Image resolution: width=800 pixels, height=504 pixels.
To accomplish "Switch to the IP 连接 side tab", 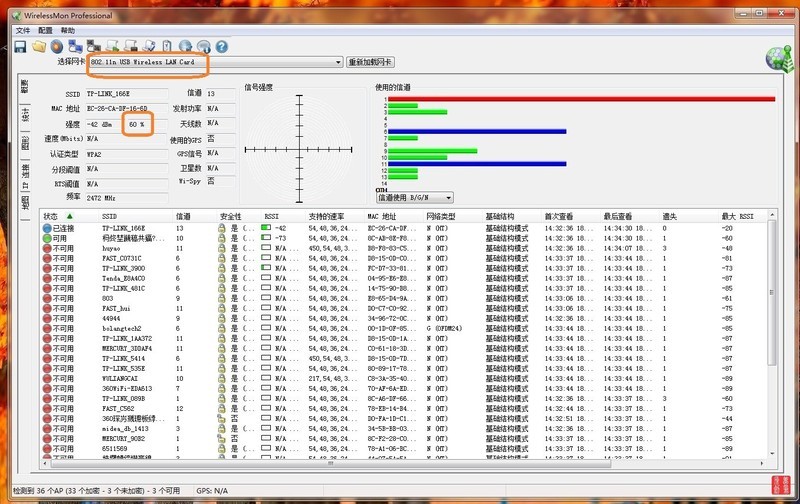I will 25,176.
